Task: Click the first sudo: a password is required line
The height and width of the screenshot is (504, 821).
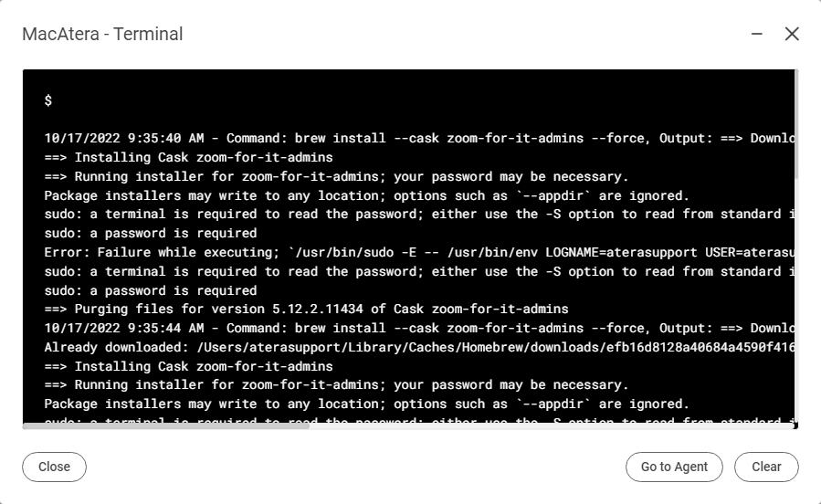Action: (x=151, y=233)
